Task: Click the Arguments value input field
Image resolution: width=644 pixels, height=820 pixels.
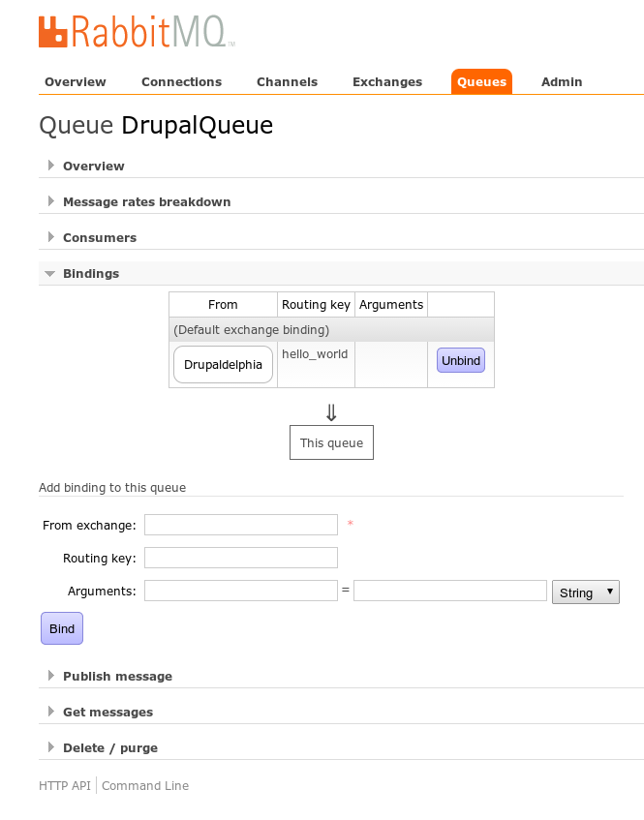Action: tap(450, 591)
